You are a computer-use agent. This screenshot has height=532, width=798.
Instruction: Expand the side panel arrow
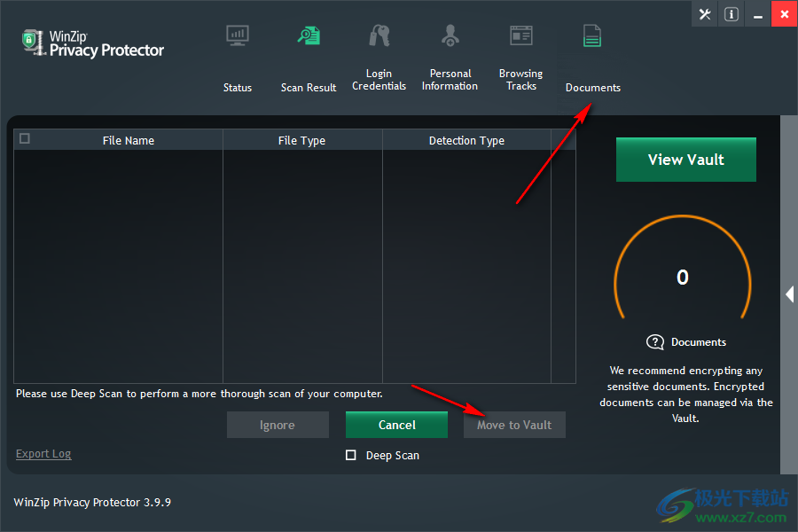(x=789, y=294)
